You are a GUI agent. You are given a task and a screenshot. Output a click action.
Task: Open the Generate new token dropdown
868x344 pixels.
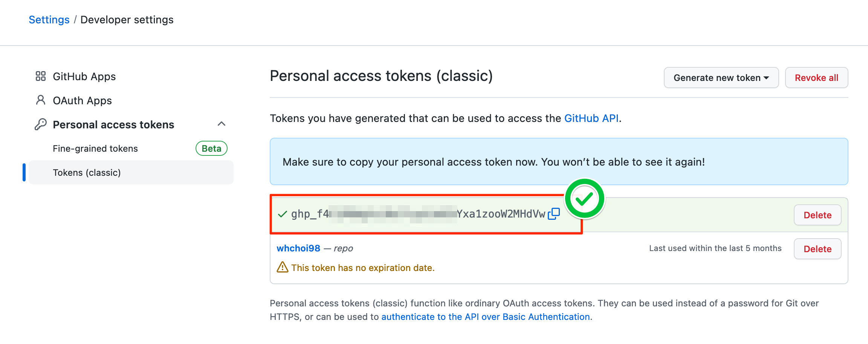coord(721,78)
